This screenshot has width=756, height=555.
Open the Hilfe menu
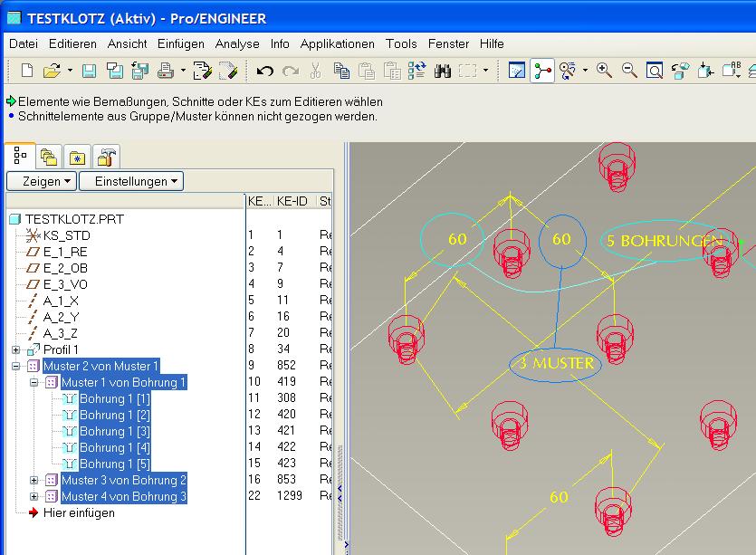click(492, 43)
